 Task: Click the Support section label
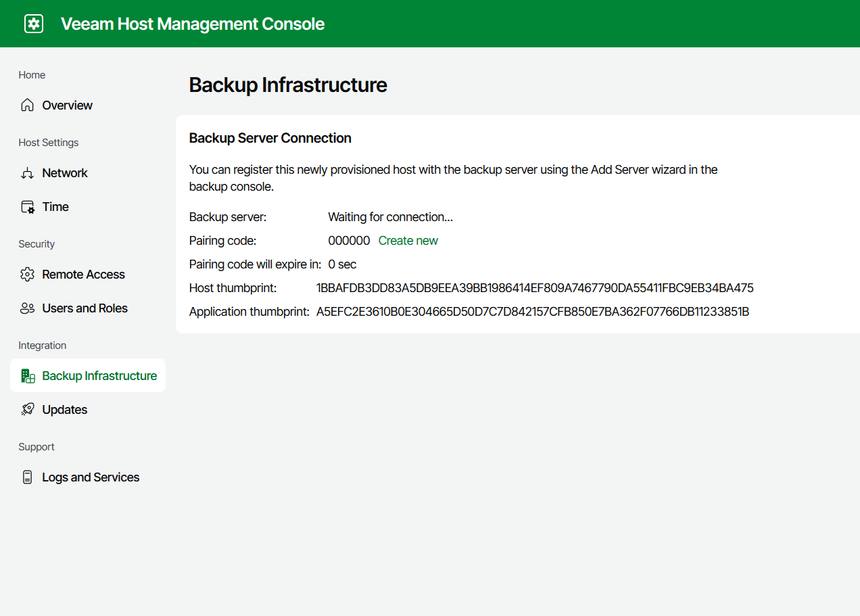click(x=37, y=447)
